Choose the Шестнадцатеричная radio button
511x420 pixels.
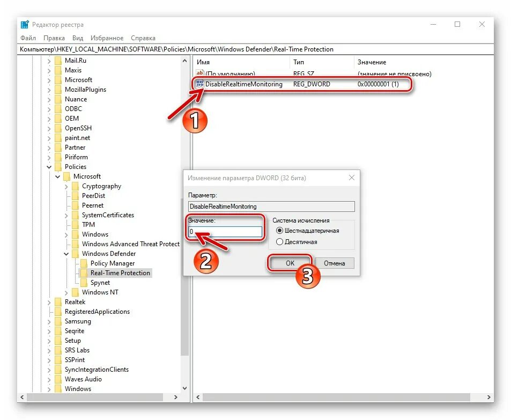point(279,231)
